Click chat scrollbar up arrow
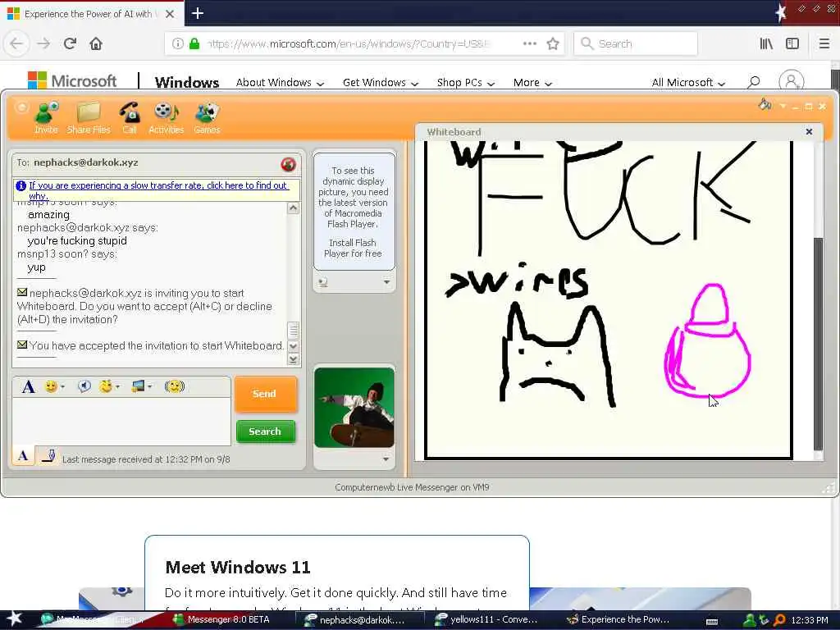 coord(293,208)
